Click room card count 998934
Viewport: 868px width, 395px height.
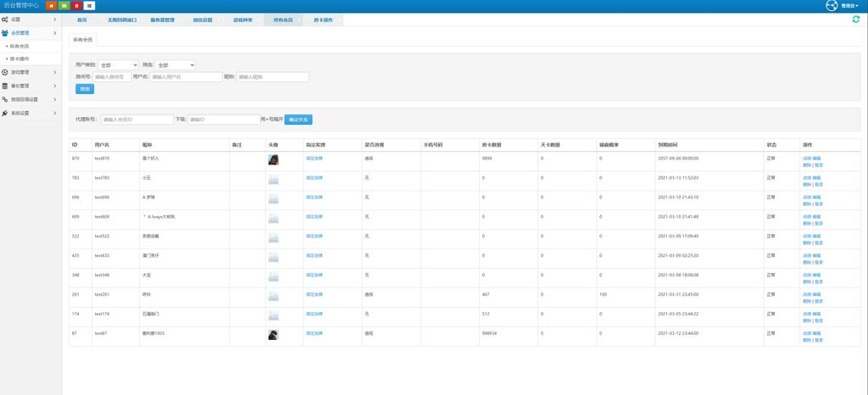click(x=489, y=334)
